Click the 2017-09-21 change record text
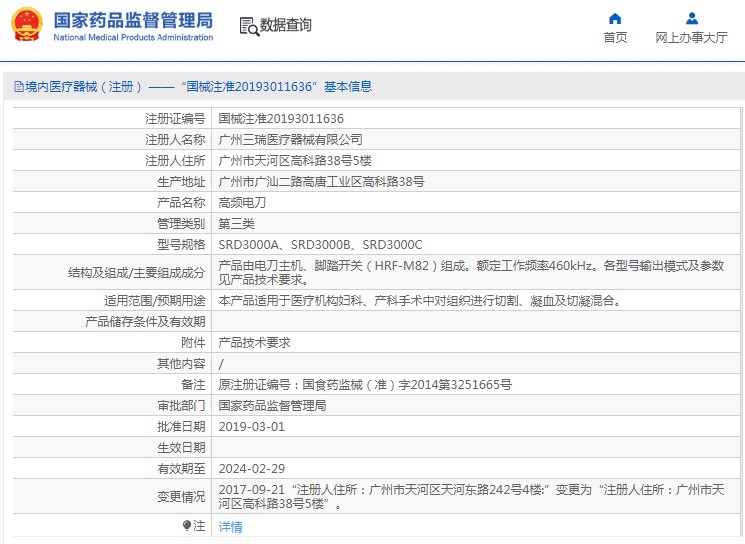Viewport: 745px width, 544px height. (x=471, y=496)
